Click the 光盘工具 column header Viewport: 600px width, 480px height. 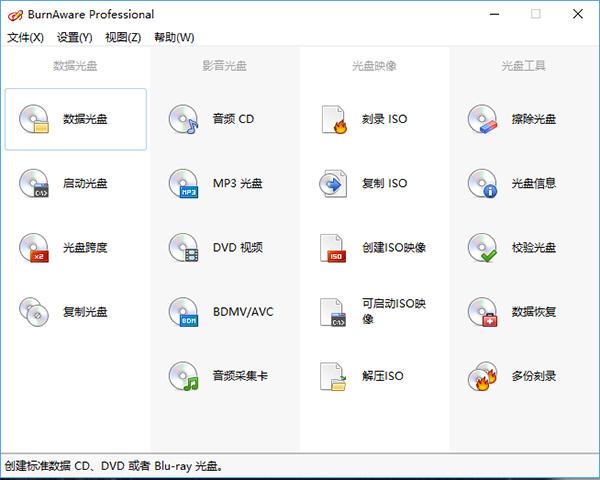523,66
